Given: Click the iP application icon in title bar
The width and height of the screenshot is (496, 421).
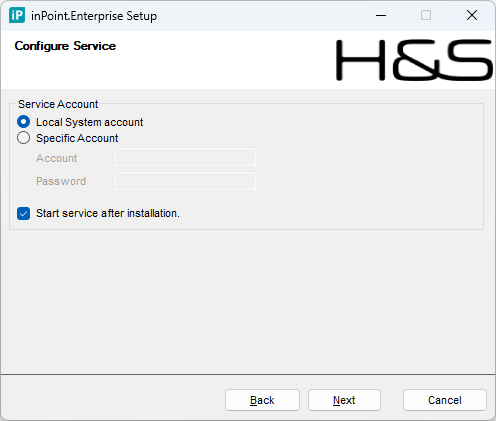Looking at the screenshot, I should pyautogui.click(x=17, y=15).
